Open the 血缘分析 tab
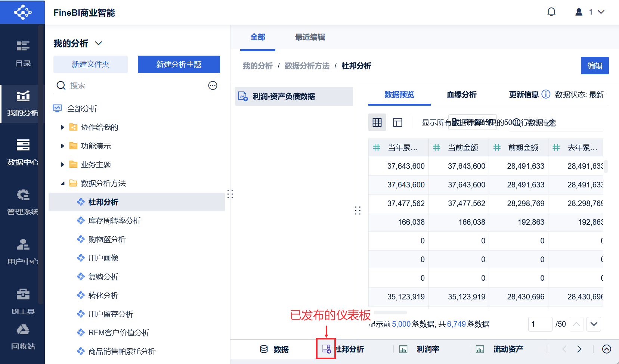Viewport: 619px width, 364px height. (x=461, y=94)
